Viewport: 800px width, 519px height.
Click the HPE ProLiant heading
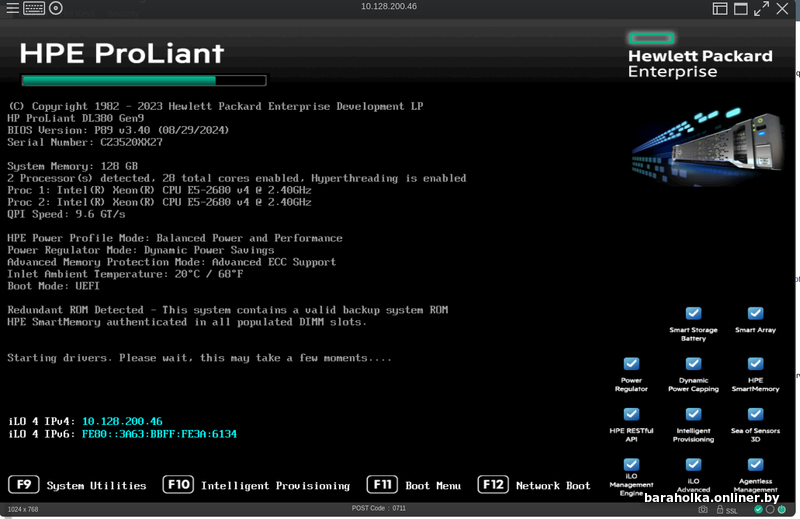tap(121, 53)
